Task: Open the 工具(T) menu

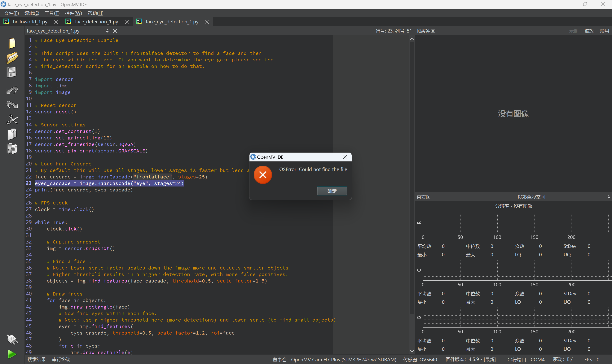Action: point(52,13)
